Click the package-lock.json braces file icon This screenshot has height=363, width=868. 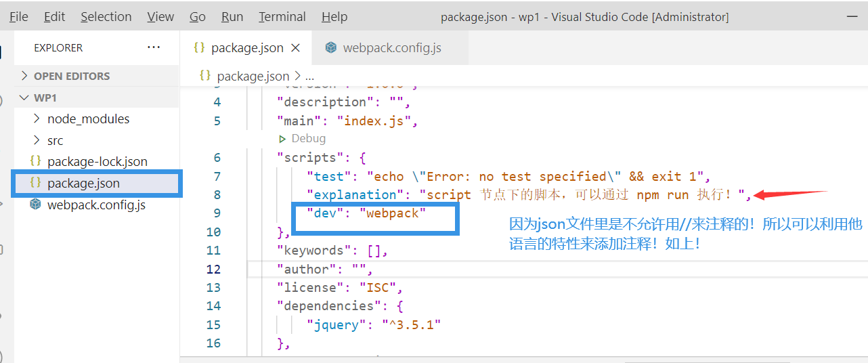tap(36, 161)
